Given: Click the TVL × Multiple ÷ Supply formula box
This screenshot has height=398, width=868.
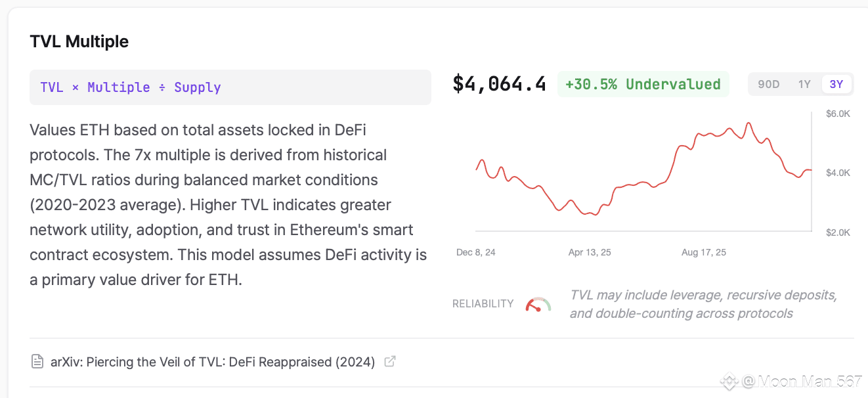Looking at the screenshot, I should (x=230, y=87).
